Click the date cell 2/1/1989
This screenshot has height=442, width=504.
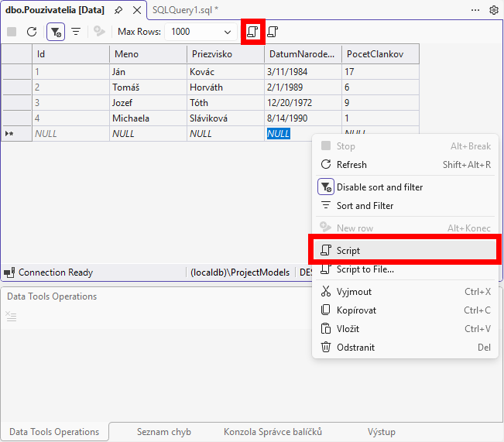point(303,87)
